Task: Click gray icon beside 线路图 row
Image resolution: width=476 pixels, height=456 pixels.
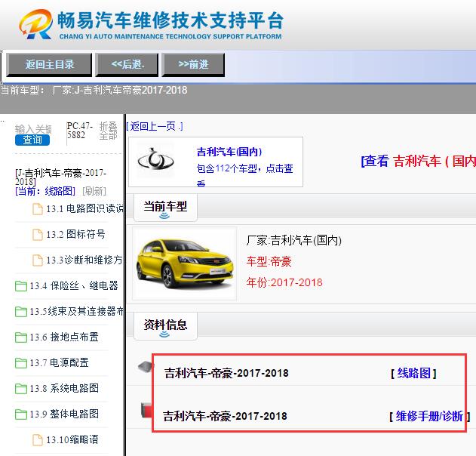Action: (146, 367)
